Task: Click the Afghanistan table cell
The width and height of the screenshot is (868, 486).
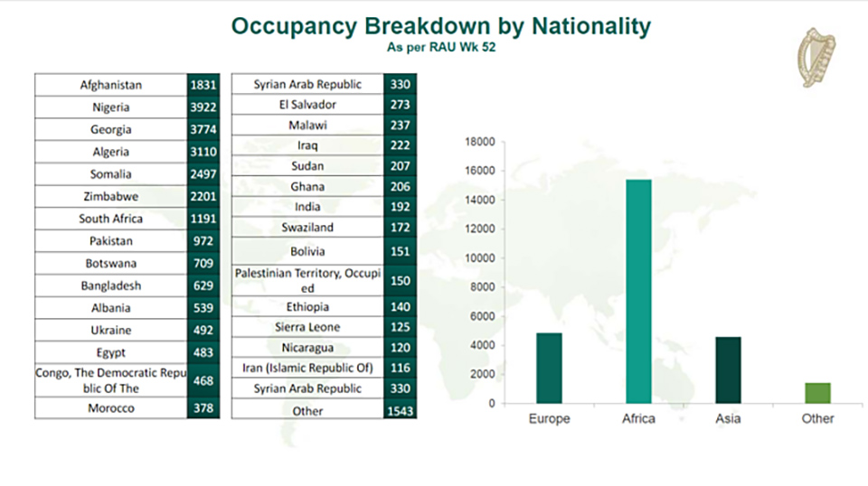Action: [111, 85]
